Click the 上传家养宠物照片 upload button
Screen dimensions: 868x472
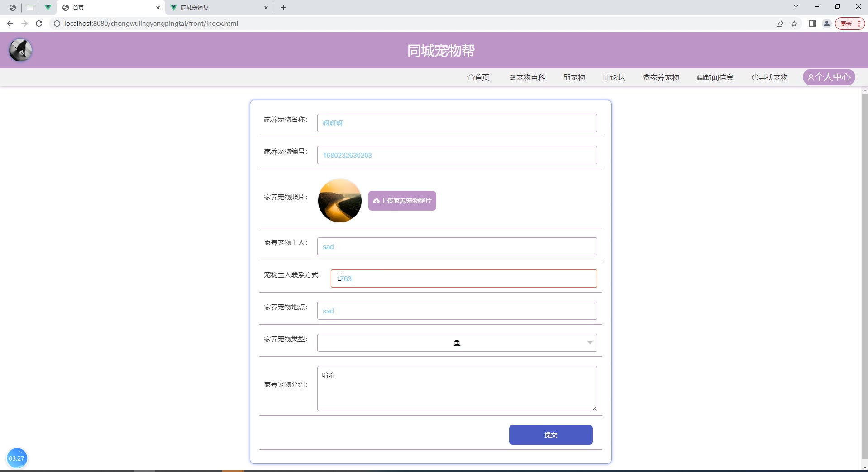pos(402,201)
